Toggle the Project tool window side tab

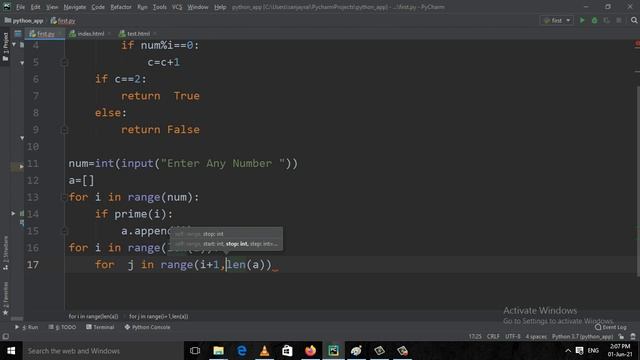coord(5,47)
